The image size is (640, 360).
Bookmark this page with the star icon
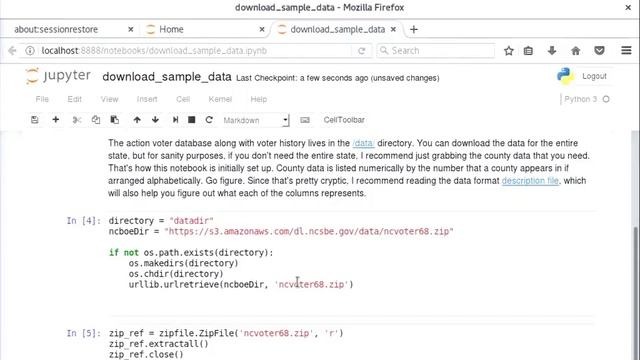click(x=509, y=51)
